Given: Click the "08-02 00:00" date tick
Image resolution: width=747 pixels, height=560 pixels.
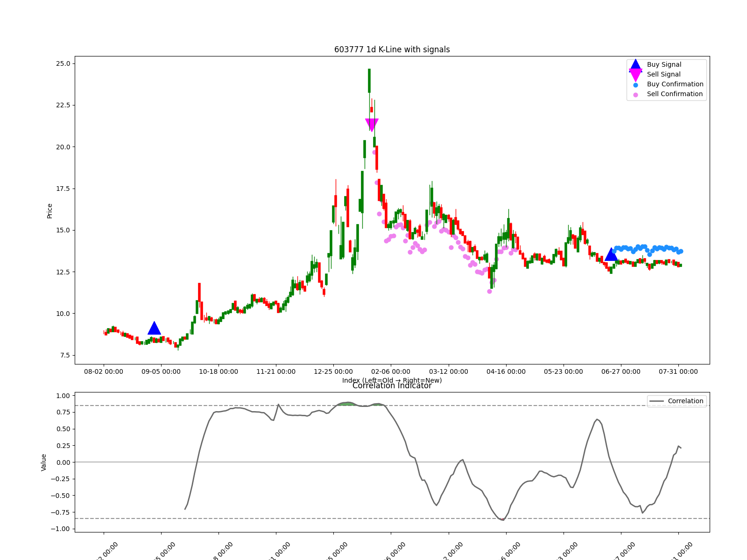Looking at the screenshot, I should (x=104, y=372).
